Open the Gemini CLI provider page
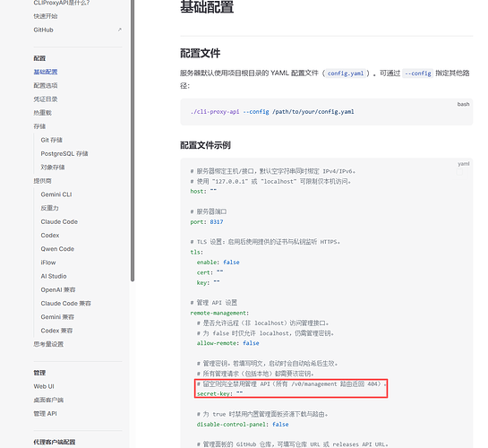488x448 pixels. pos(56,194)
